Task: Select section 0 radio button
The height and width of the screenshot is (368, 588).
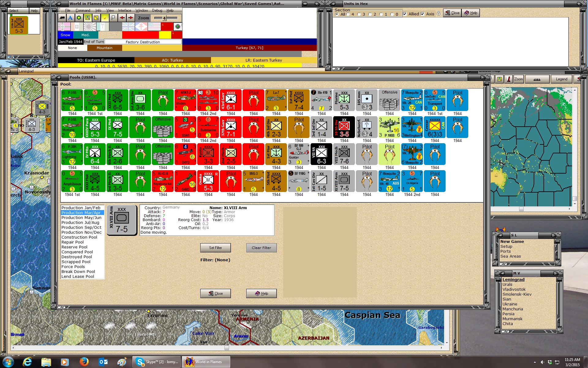Action: coord(392,14)
